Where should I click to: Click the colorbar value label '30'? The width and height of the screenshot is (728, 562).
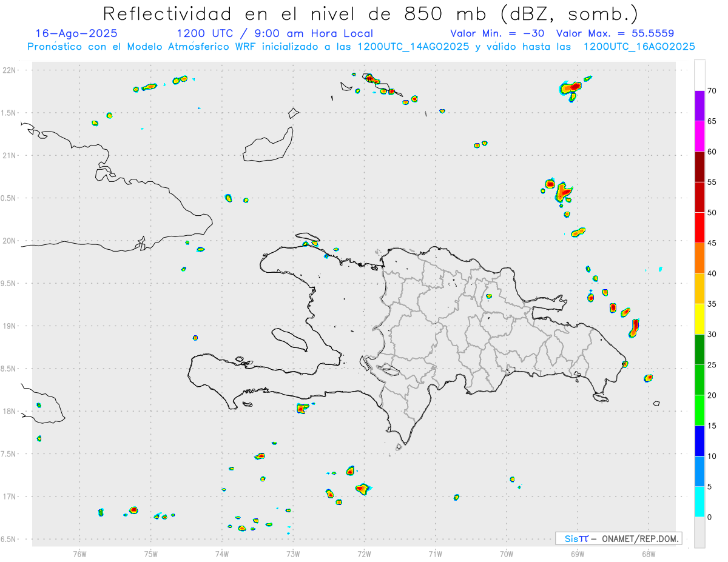[x=712, y=335]
